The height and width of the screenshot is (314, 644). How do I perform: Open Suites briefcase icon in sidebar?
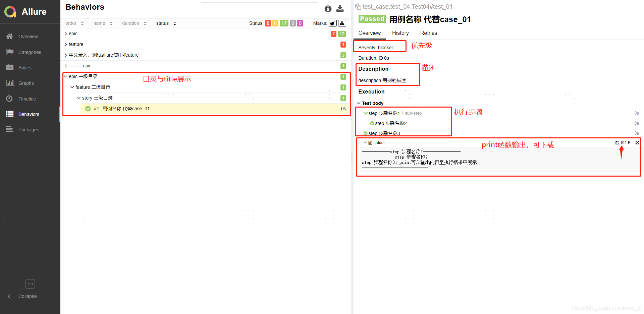click(10, 67)
